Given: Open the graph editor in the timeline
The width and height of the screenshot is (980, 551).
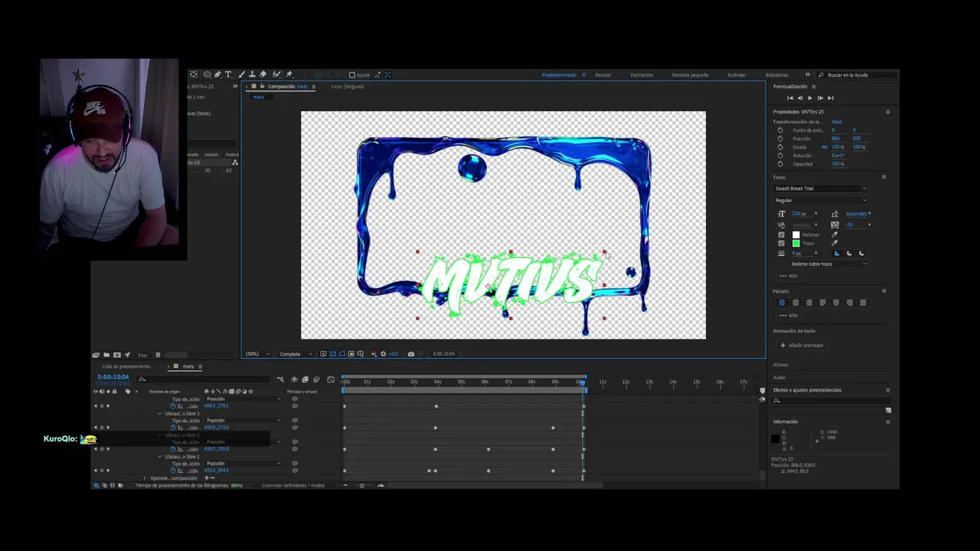Looking at the screenshot, I should pyautogui.click(x=331, y=380).
